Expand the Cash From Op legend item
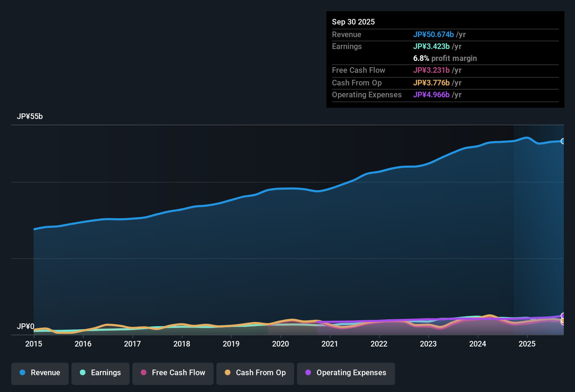The image size is (575, 392). pos(255,373)
